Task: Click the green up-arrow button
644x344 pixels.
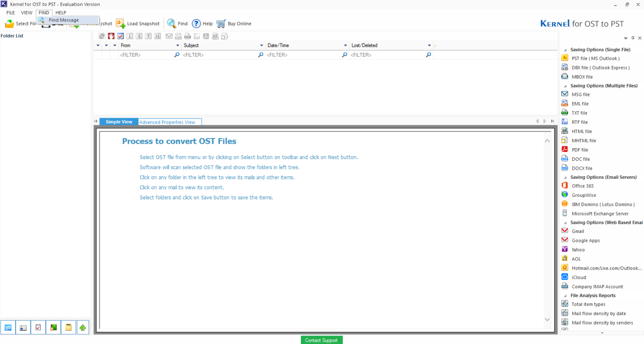Action: coord(83,328)
